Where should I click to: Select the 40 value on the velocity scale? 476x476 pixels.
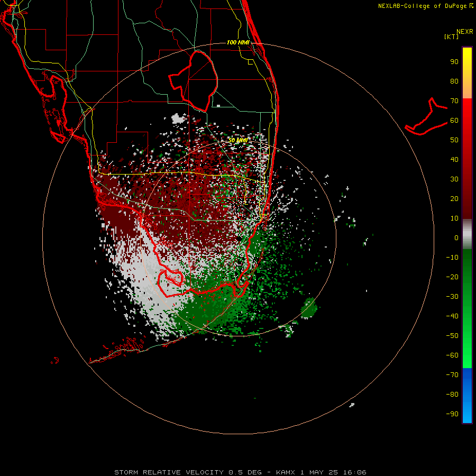point(454,159)
